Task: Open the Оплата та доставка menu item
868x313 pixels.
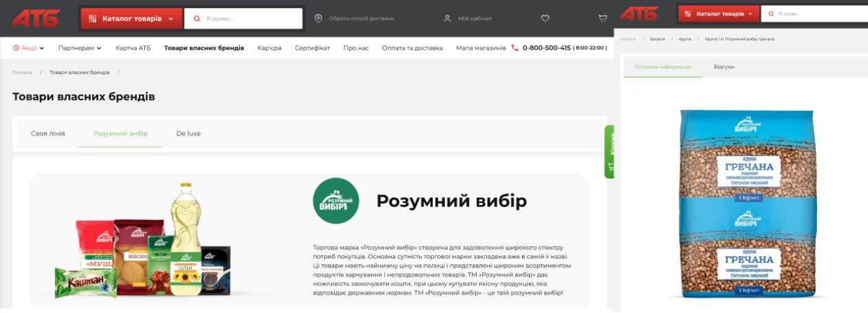Action: click(x=412, y=48)
